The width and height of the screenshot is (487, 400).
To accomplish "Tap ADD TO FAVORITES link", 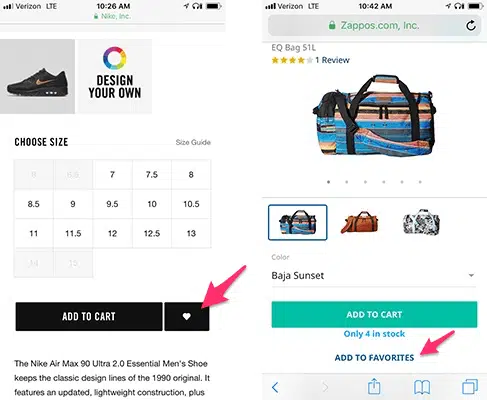I will click(x=374, y=358).
